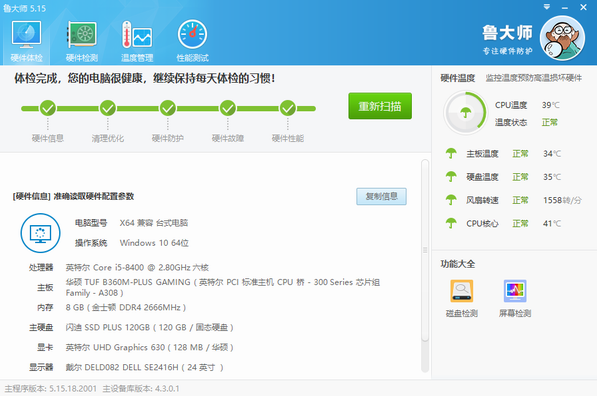Click the 硬件温度 panel heading
Image resolution: width=600 pixels, height=396 pixels.
458,78
